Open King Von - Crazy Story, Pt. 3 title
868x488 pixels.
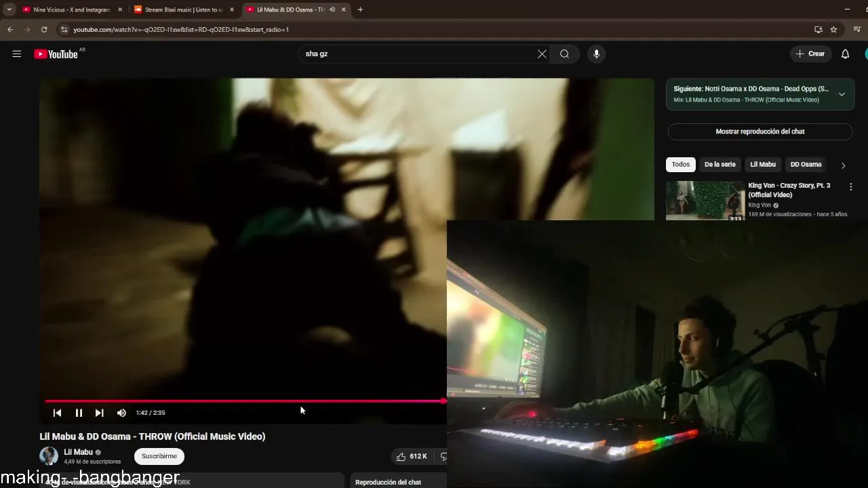click(x=789, y=190)
